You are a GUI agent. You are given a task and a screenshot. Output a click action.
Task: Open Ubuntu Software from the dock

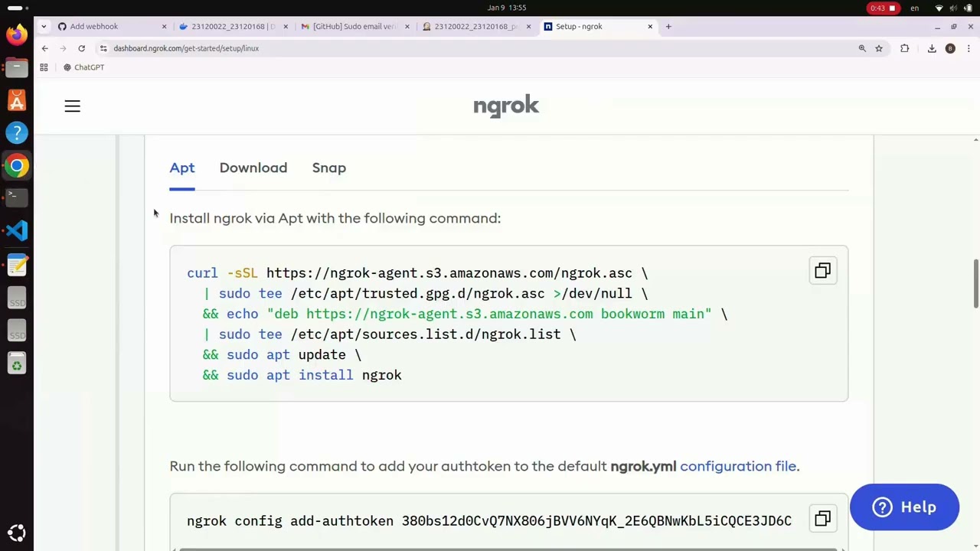coord(17,100)
